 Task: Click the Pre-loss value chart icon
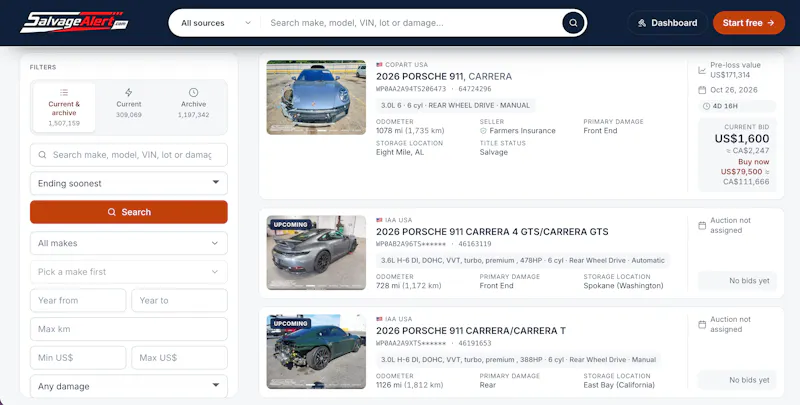pos(702,70)
